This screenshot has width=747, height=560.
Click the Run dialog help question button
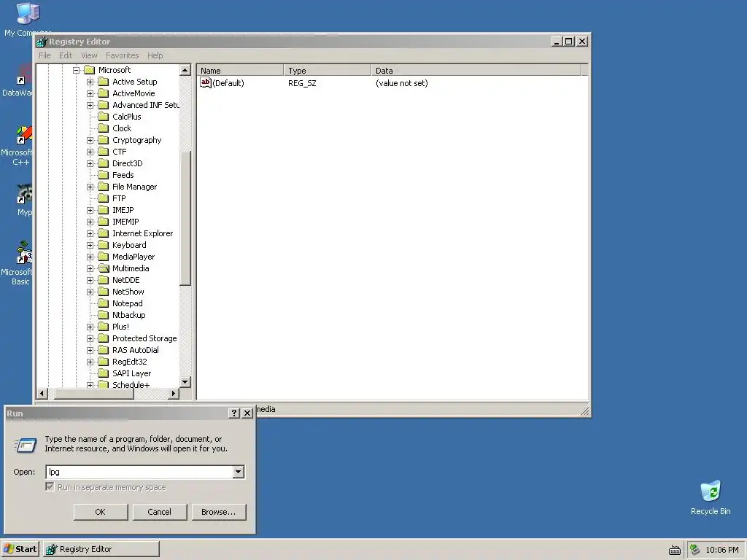tap(234, 413)
